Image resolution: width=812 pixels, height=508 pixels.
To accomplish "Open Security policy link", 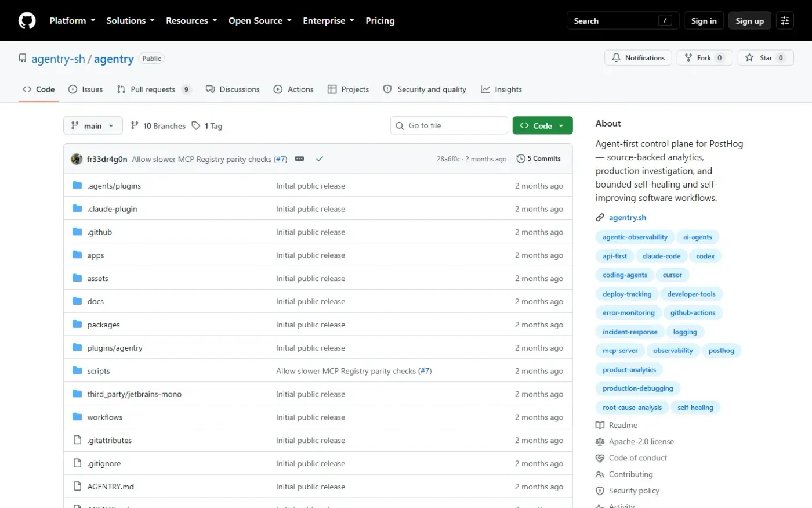I will (633, 491).
